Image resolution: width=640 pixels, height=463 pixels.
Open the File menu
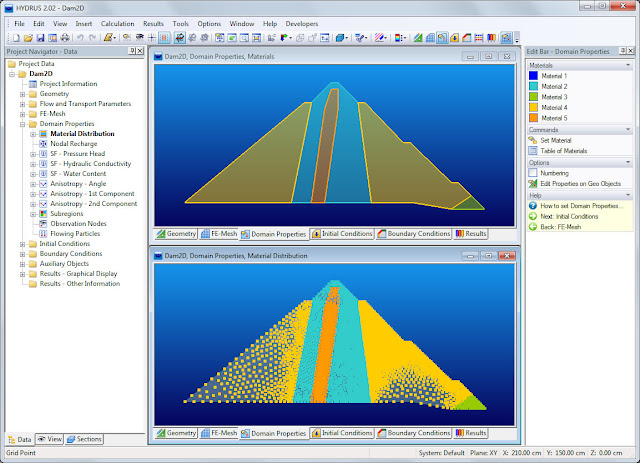click(x=19, y=24)
